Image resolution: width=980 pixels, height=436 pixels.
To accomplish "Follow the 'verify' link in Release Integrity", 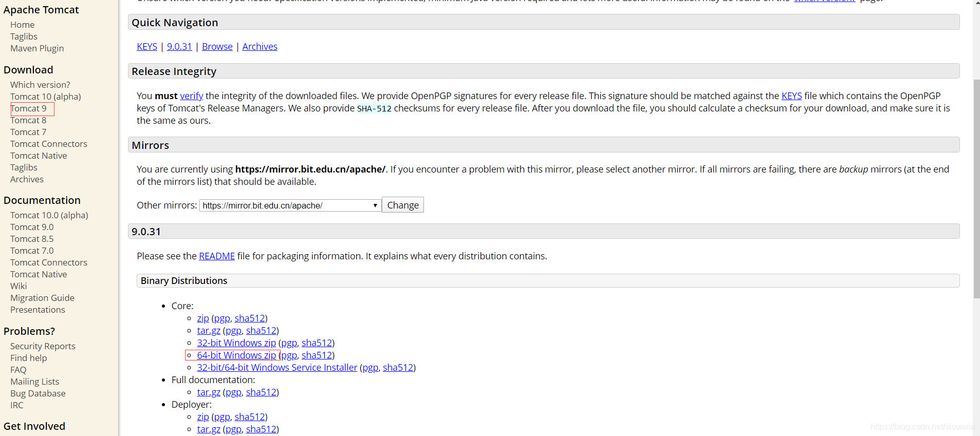I will 192,96.
